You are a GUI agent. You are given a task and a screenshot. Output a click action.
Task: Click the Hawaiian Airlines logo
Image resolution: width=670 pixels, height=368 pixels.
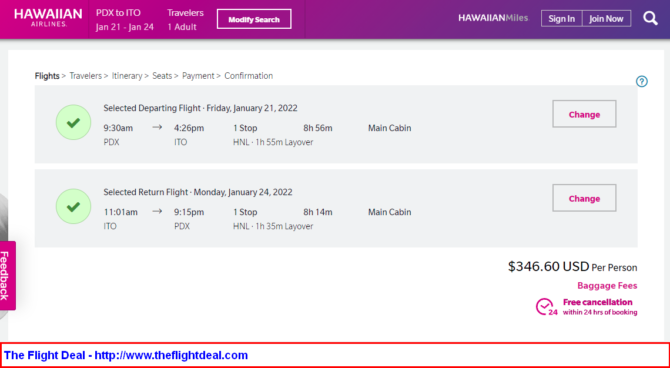pyautogui.click(x=48, y=18)
